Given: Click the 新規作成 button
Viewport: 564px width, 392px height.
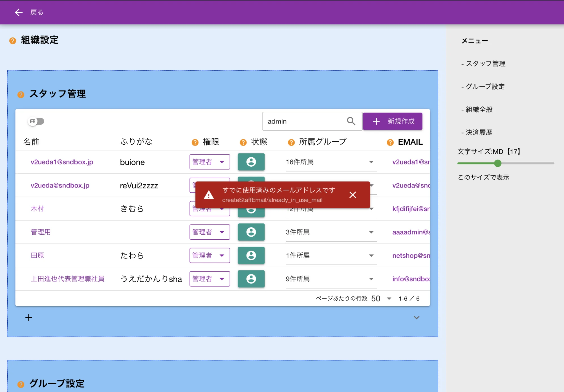Looking at the screenshot, I should [393, 121].
